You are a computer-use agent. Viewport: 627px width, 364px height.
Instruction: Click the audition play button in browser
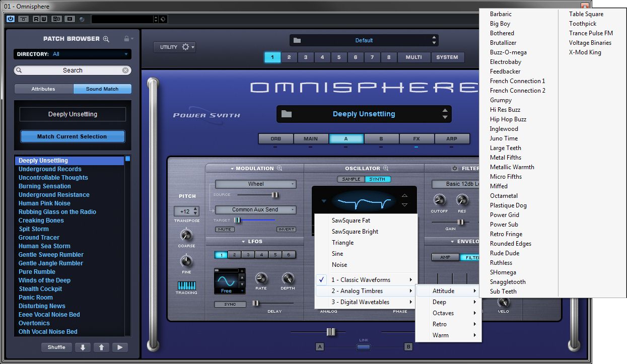(120, 347)
